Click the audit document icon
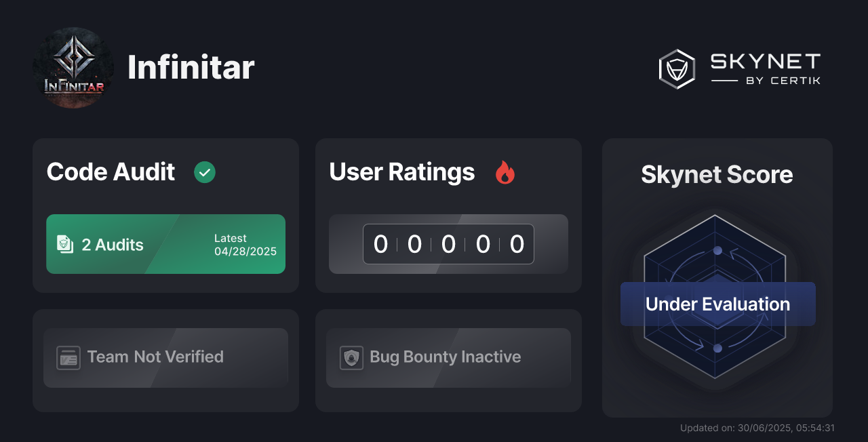868x442 pixels. [65, 244]
